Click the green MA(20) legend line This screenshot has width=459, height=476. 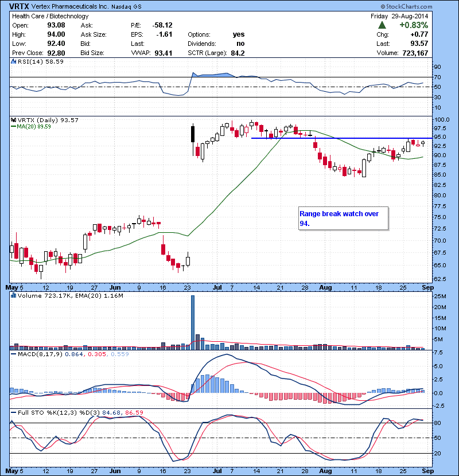(x=13, y=126)
